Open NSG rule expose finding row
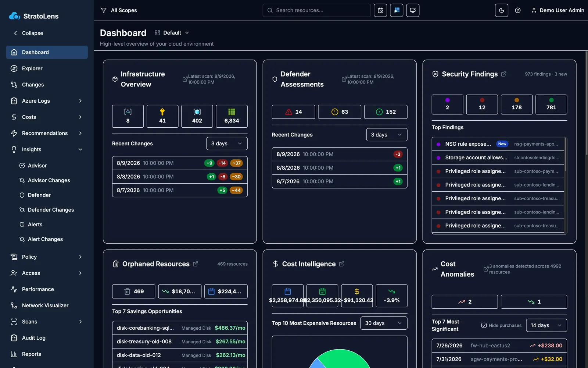Screen dimensions: 588x368 (x=498, y=144)
